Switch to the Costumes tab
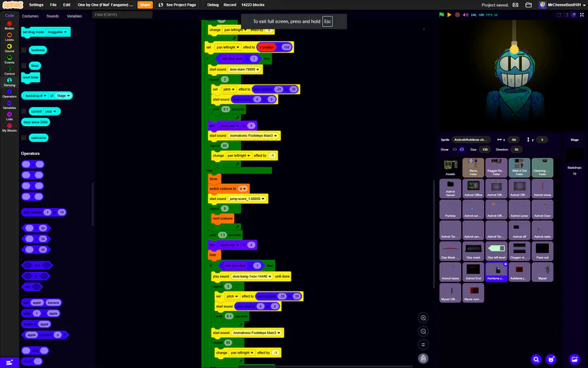The height and width of the screenshot is (368, 588). pos(30,16)
